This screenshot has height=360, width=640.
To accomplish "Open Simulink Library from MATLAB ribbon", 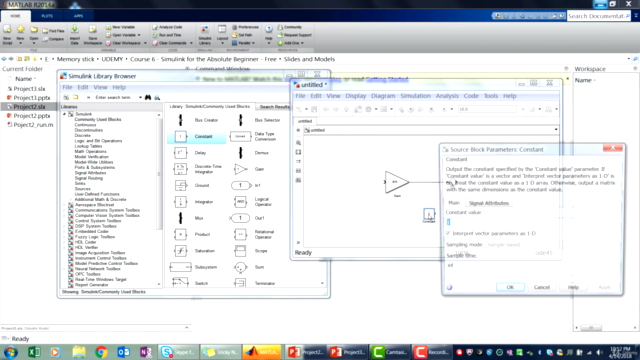I will click(204, 35).
